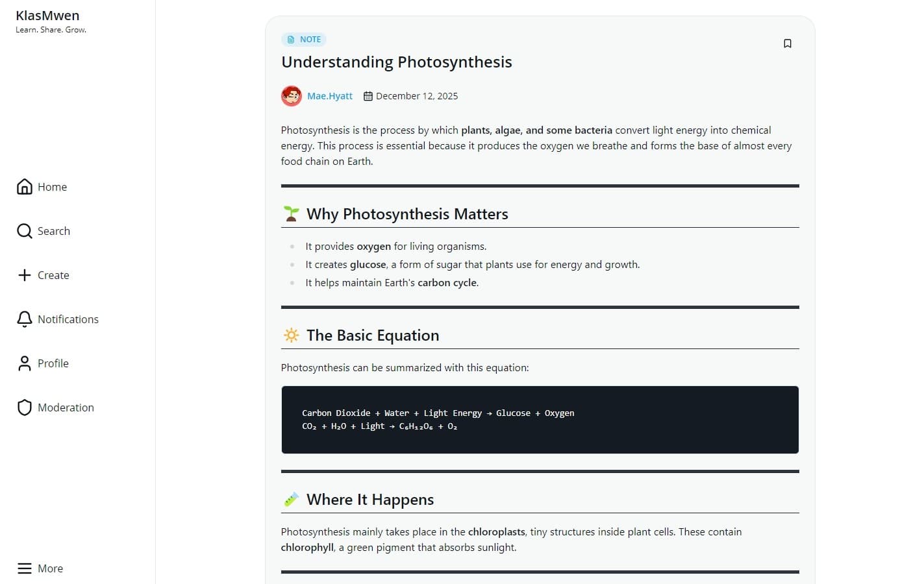Expand the Where It Happens section
This screenshot has height=584, width=924.
tap(369, 499)
